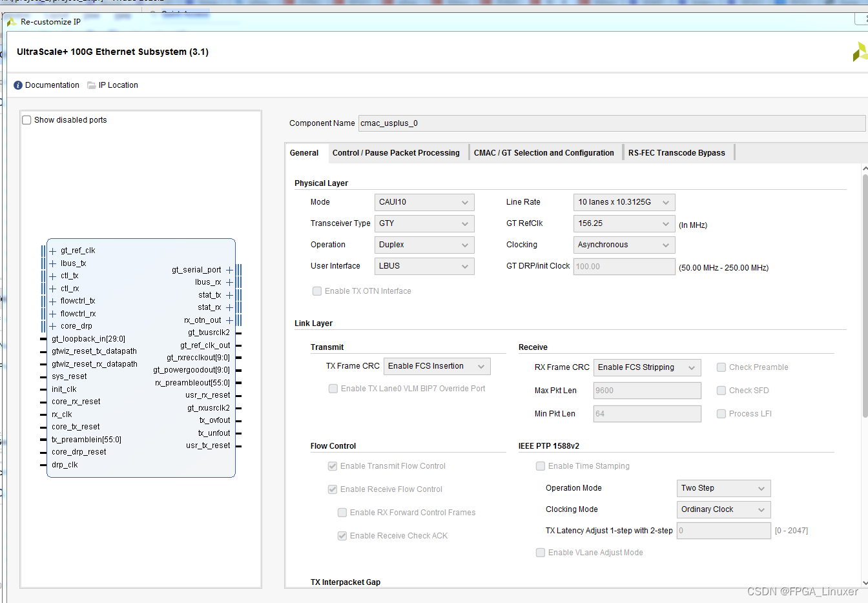Open the Line Rate dropdown

(x=625, y=202)
